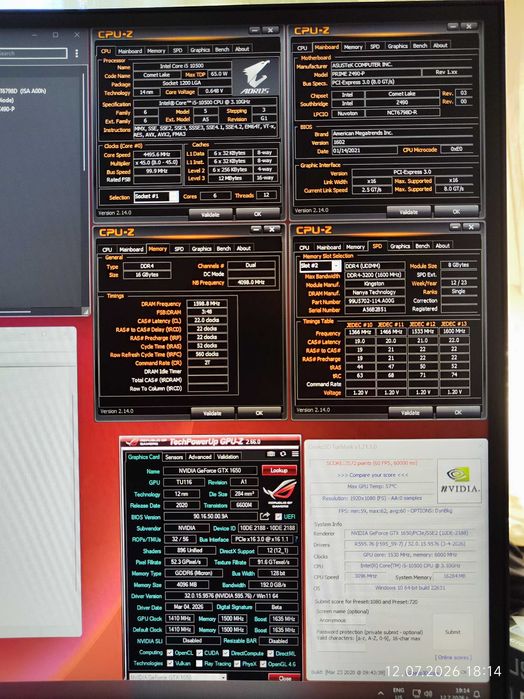Click the ROG logo in GPU-Z
524x699 pixels.
pos(279,492)
